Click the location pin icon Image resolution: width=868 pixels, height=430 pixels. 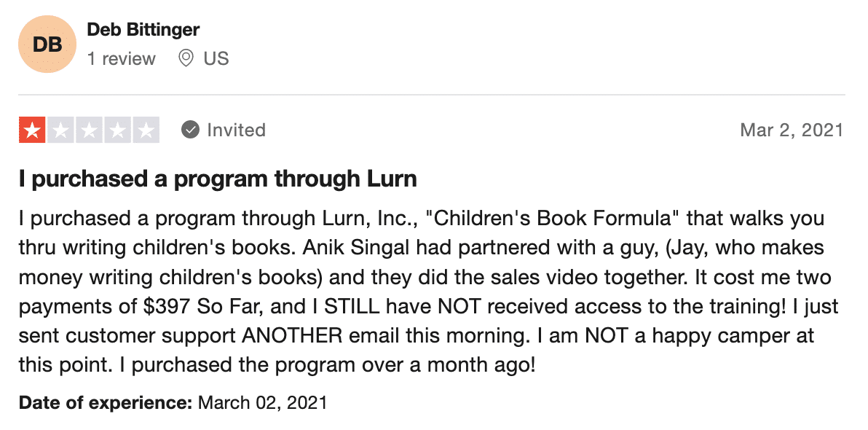click(186, 58)
